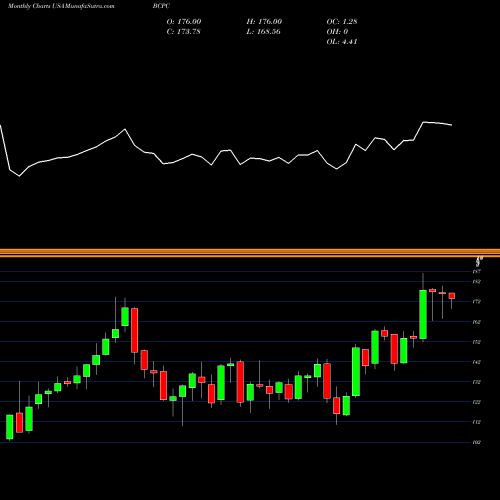Click the 152 price axis label
Image resolution: width=500 pixels, height=500 pixels.
(x=477, y=342)
